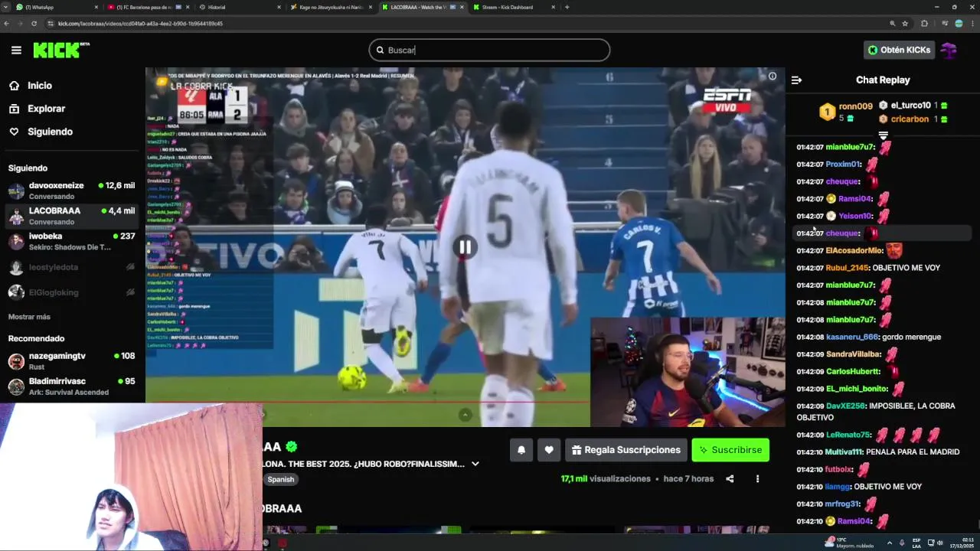Open the Inicio sidebar item

(x=40, y=86)
